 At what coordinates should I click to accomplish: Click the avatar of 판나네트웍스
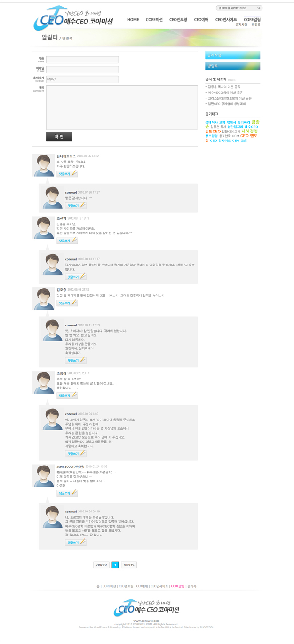pos(44,165)
